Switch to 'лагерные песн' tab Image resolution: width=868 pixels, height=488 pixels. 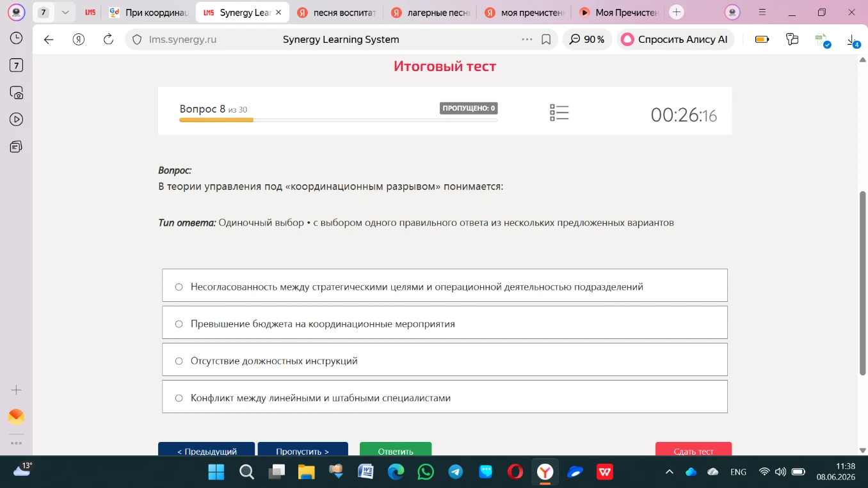pyautogui.click(x=431, y=12)
